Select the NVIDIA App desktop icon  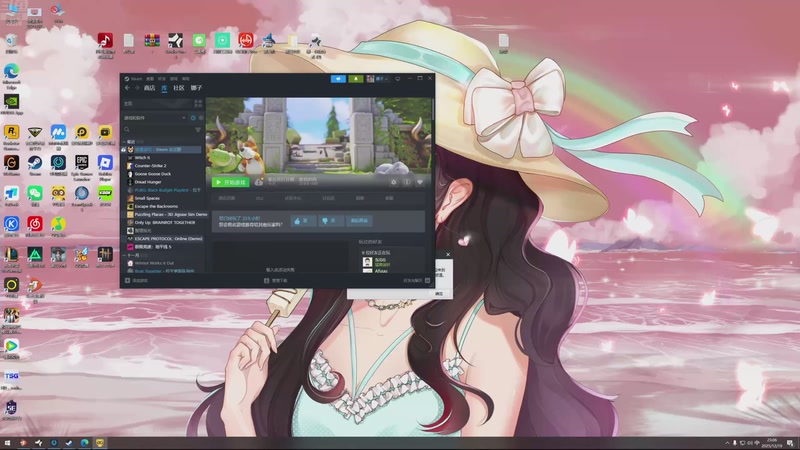pos(11,105)
